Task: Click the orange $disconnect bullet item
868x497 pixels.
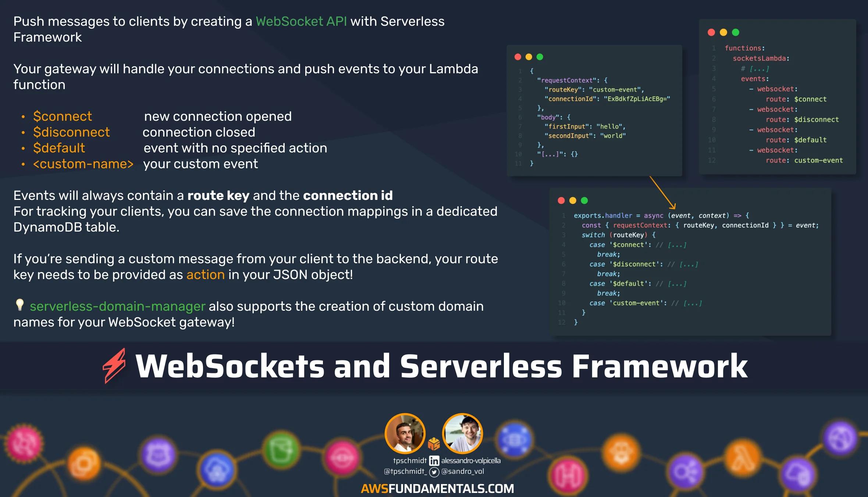Action: [x=71, y=132]
